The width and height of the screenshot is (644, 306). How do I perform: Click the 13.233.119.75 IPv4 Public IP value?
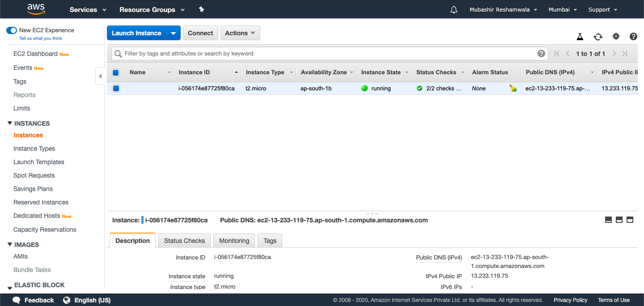point(490,276)
